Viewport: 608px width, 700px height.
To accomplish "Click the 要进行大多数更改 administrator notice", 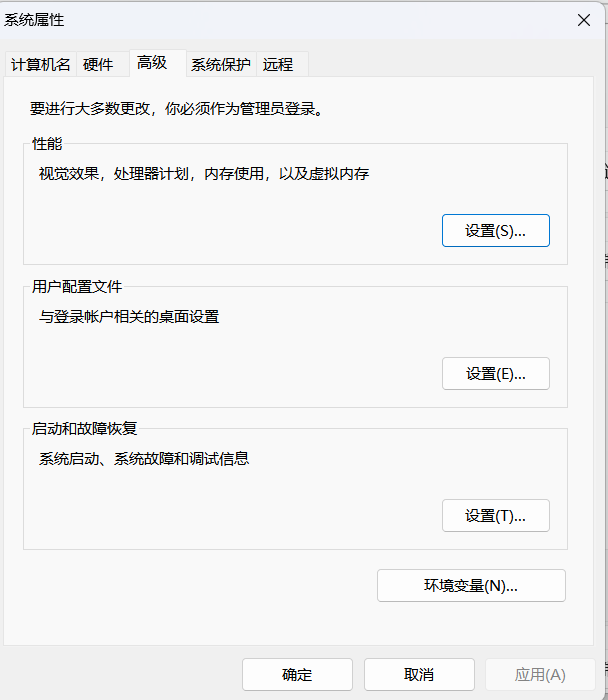I will pos(176,108).
